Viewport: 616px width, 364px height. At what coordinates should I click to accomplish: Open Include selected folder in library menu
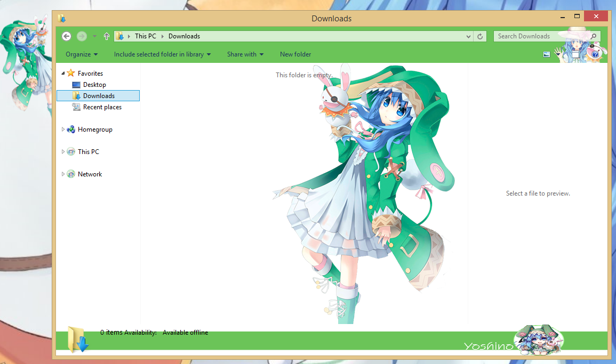pos(162,54)
